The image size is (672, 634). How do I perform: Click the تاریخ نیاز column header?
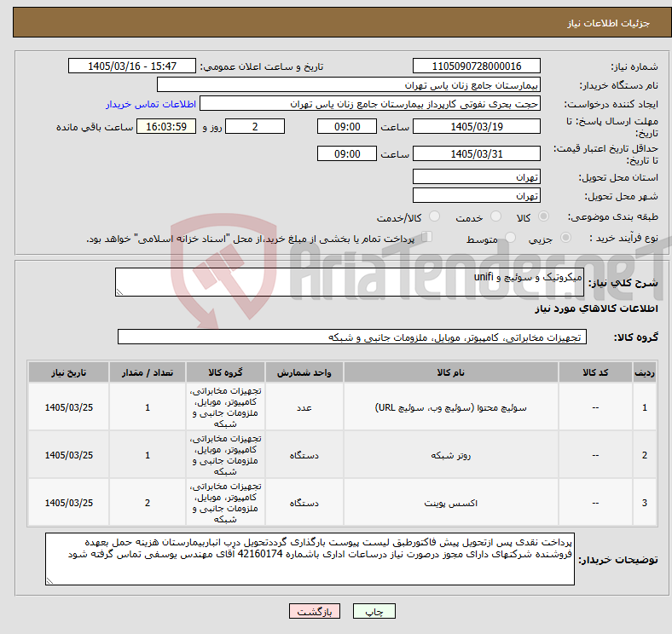tap(68, 372)
